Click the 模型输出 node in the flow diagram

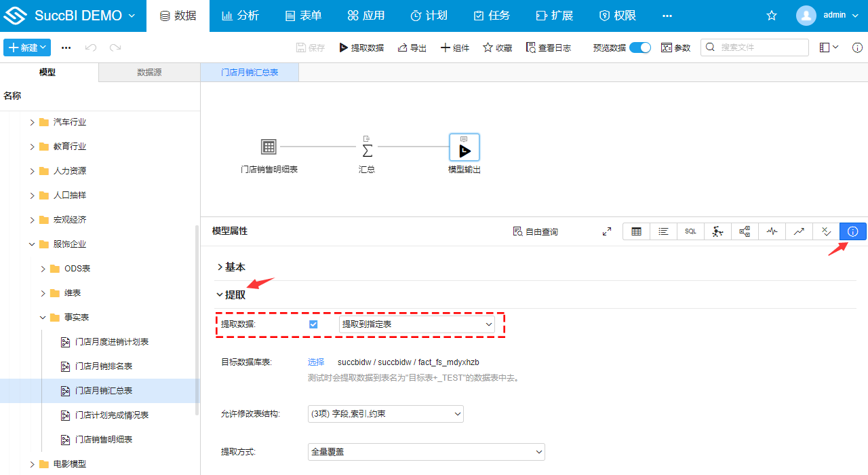465,147
